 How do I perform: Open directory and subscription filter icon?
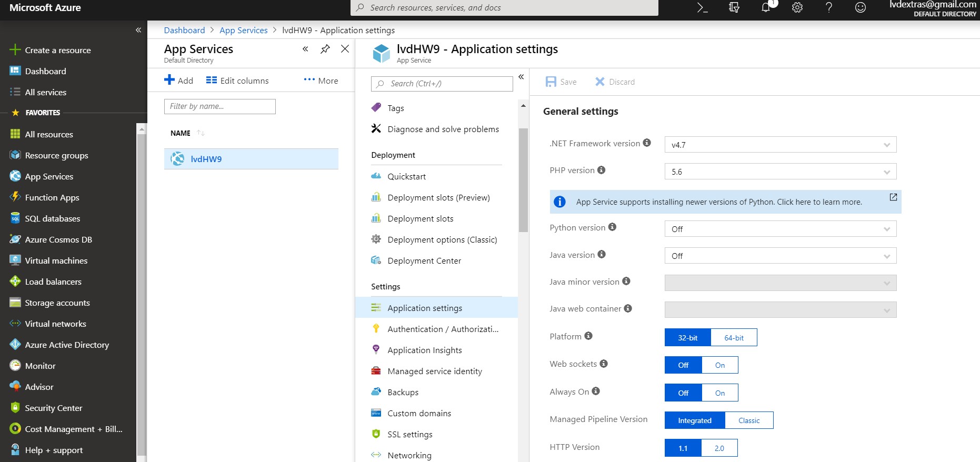(734, 8)
